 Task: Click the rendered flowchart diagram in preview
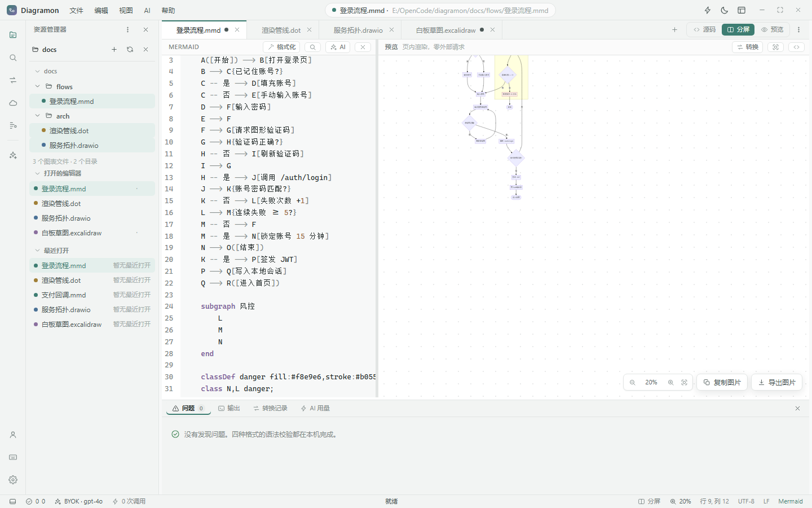(495, 127)
